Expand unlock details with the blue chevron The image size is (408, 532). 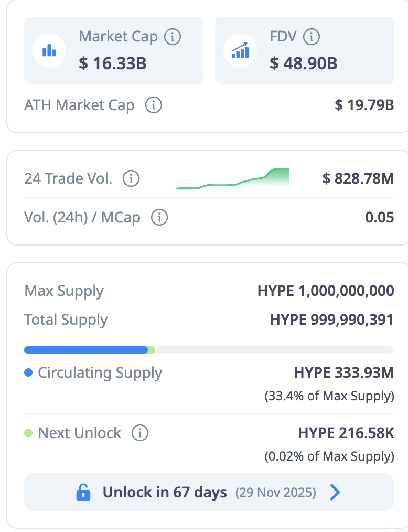(335, 492)
